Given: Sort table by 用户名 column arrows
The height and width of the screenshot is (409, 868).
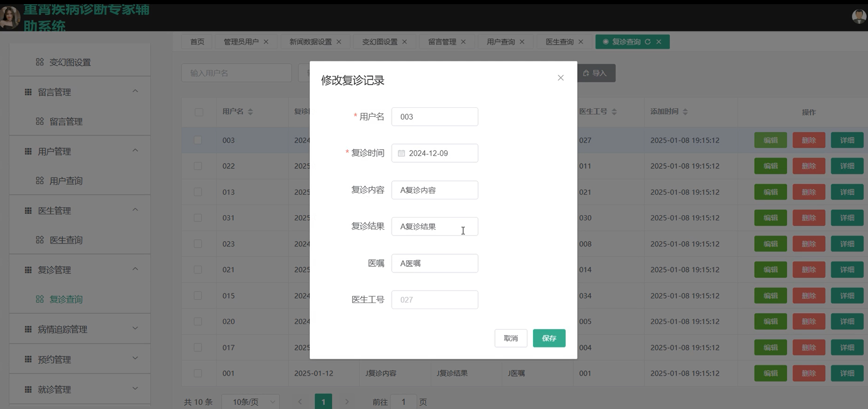Looking at the screenshot, I should point(250,112).
